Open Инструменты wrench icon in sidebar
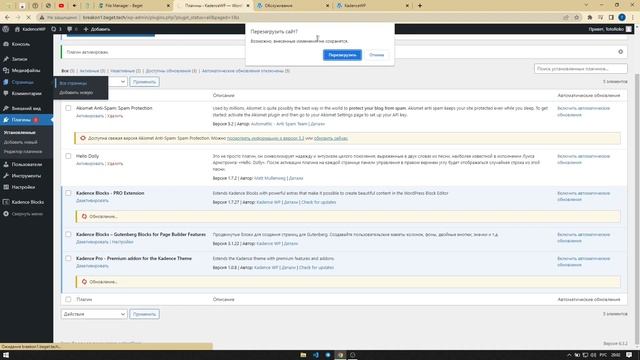This screenshot has width=640, height=360. [x=6, y=176]
